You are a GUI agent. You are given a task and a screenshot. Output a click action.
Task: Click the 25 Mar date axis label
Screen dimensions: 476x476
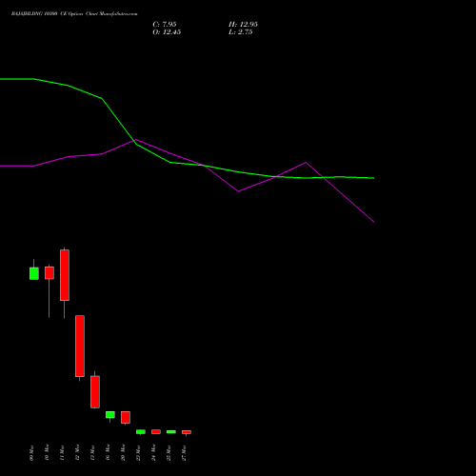(x=169, y=452)
